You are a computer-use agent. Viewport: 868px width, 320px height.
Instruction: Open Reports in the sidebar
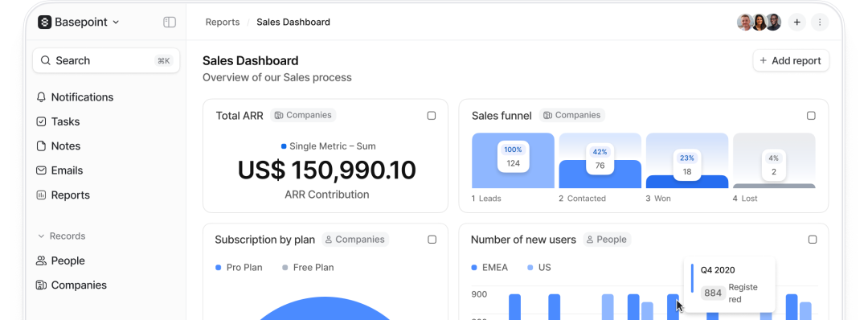[x=70, y=195]
